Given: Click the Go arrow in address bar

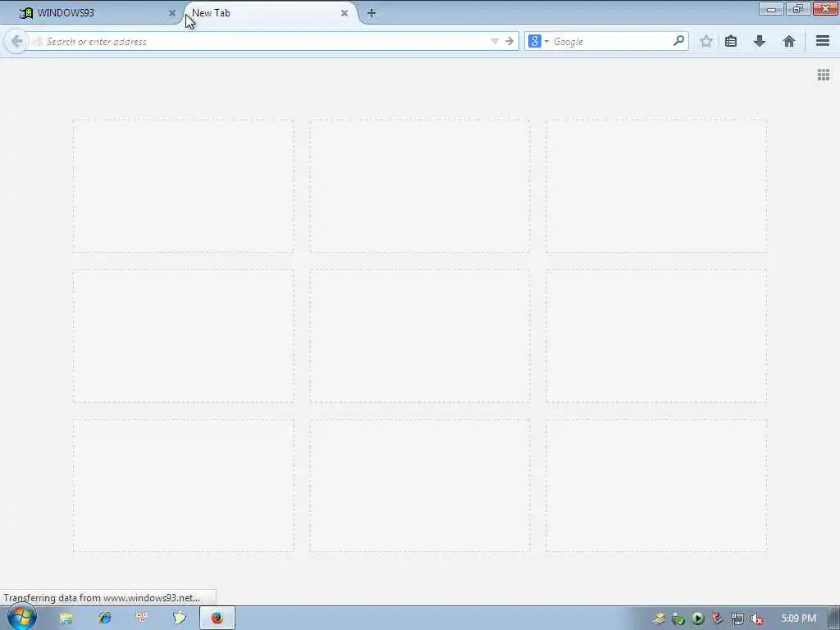Looking at the screenshot, I should click(x=509, y=41).
